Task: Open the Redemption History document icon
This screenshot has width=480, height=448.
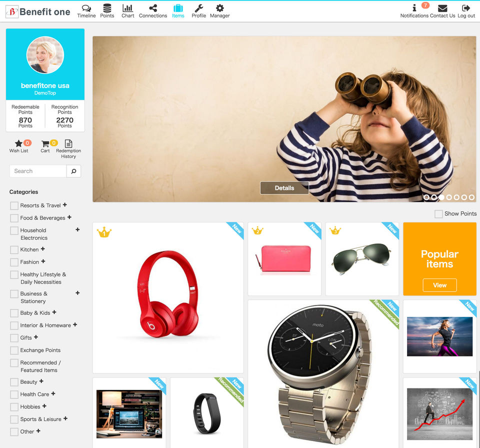Action: [x=68, y=143]
